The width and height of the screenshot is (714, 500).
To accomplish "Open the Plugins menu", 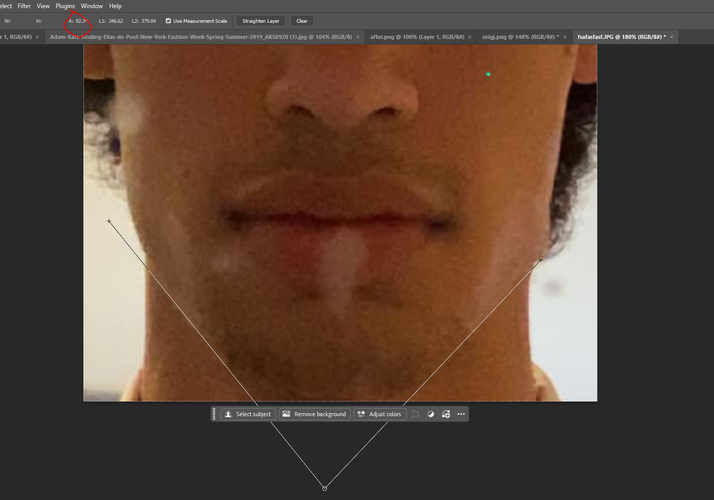I will (x=65, y=6).
